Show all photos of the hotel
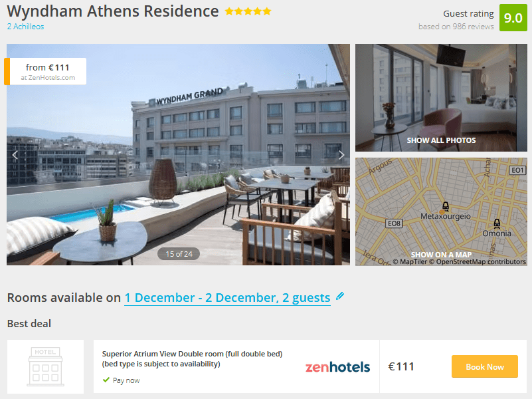 tap(441, 140)
